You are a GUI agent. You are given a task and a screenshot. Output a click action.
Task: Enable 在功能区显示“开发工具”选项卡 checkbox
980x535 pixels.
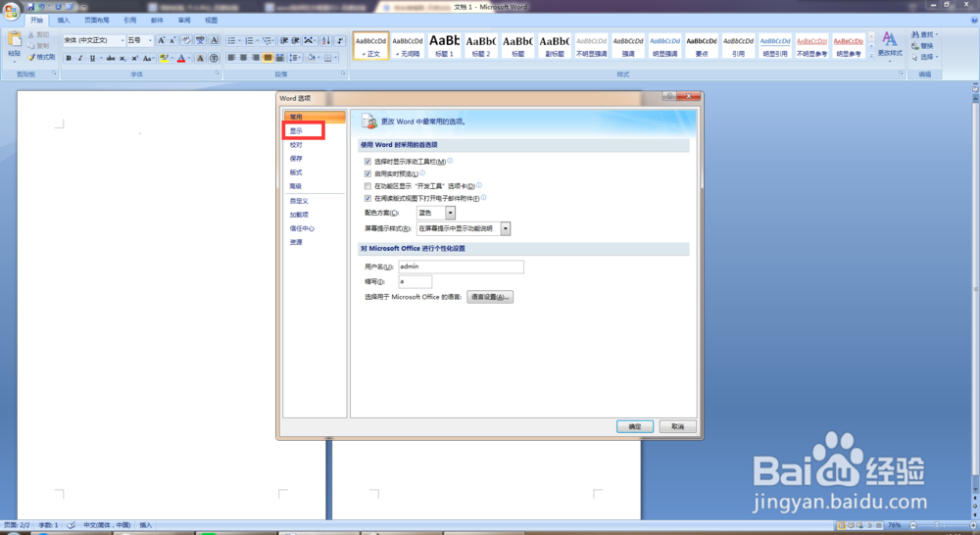[368, 186]
